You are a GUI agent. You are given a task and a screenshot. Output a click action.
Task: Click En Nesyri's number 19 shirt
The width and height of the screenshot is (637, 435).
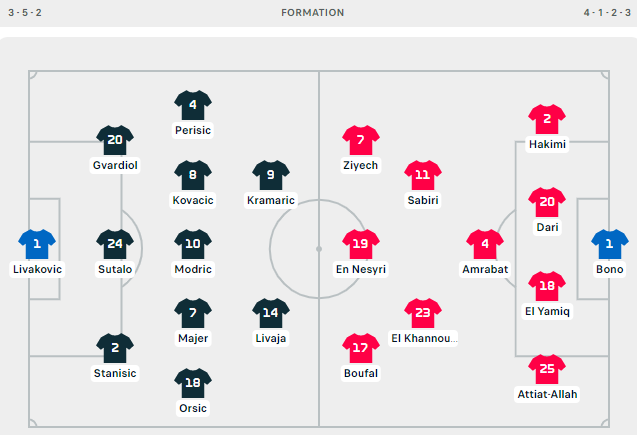coord(361,244)
